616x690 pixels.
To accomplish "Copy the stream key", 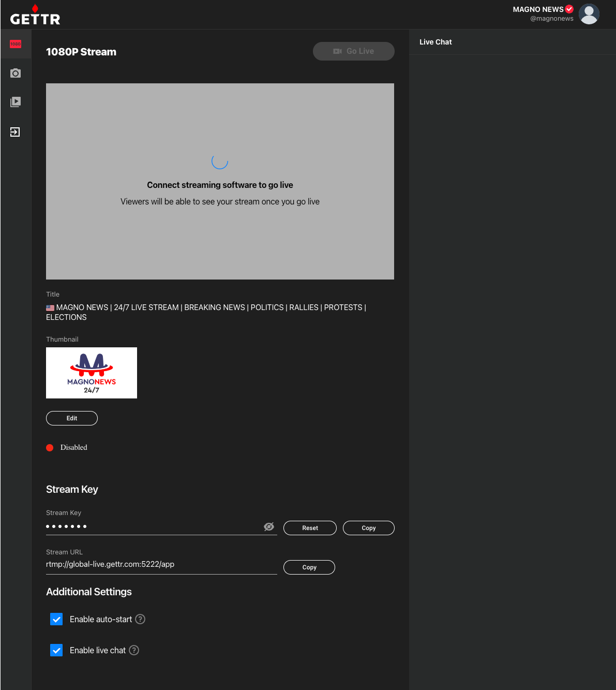I will (368, 527).
